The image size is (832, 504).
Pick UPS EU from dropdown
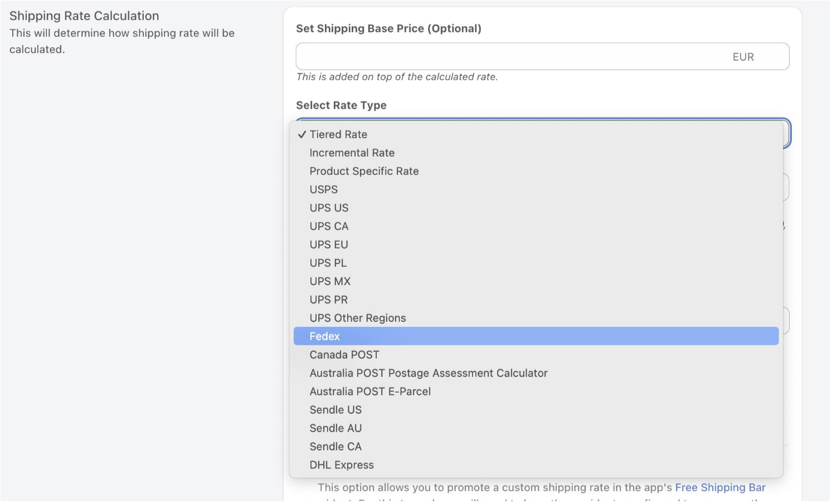(536, 244)
